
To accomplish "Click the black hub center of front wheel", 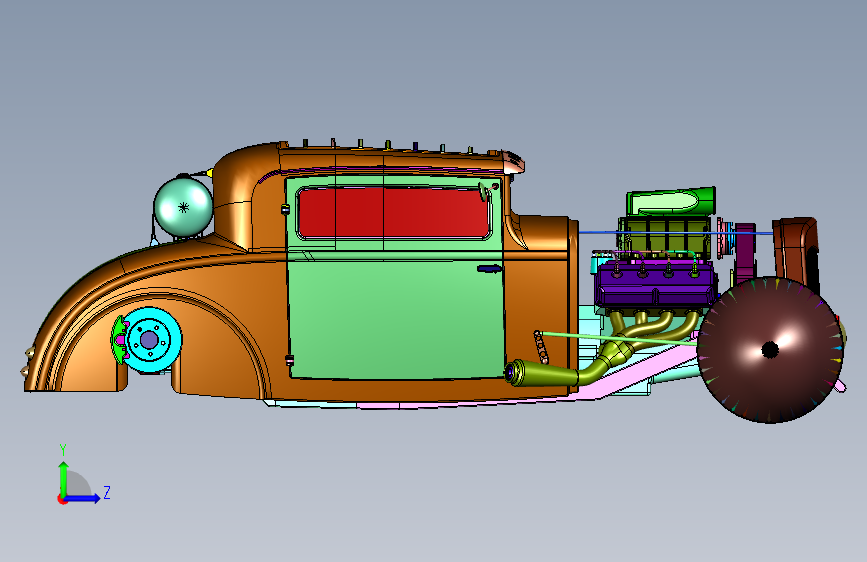I will click(770, 350).
